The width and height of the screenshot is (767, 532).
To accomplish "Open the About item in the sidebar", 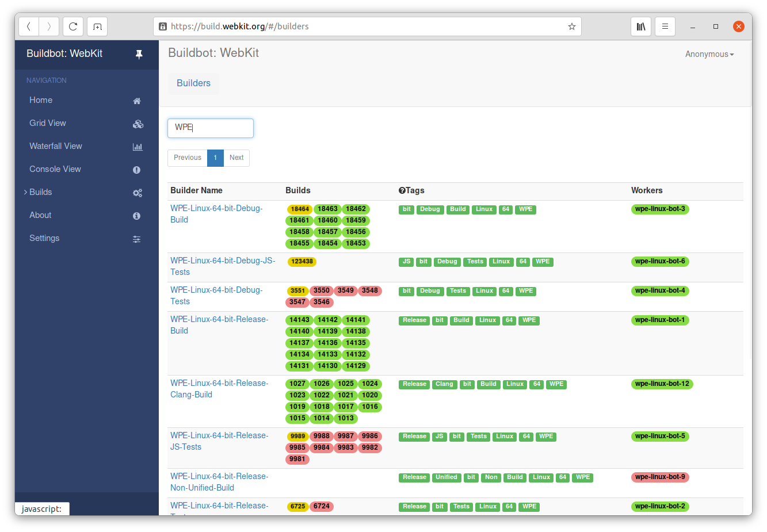I will [40, 215].
